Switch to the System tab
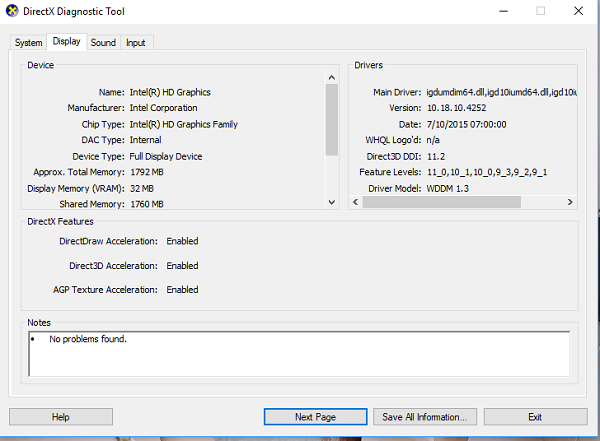 click(x=29, y=43)
